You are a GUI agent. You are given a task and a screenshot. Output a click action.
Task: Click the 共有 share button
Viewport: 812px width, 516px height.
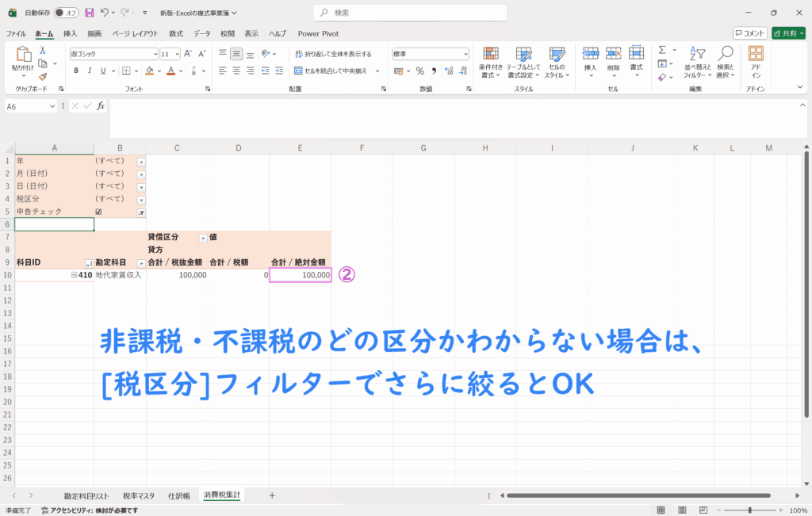coord(787,33)
